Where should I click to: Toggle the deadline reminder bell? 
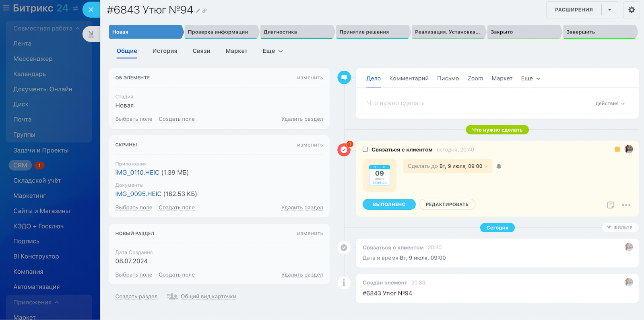pyautogui.click(x=499, y=166)
